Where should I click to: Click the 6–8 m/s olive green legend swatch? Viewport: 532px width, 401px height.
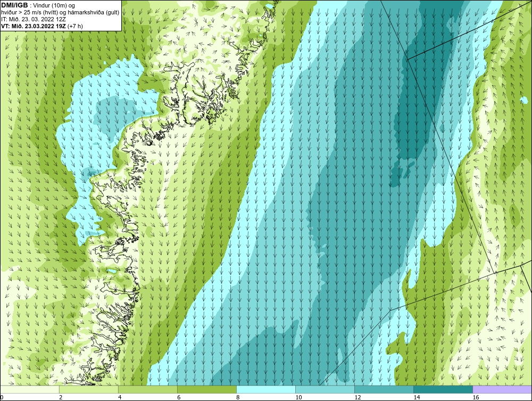(207, 389)
